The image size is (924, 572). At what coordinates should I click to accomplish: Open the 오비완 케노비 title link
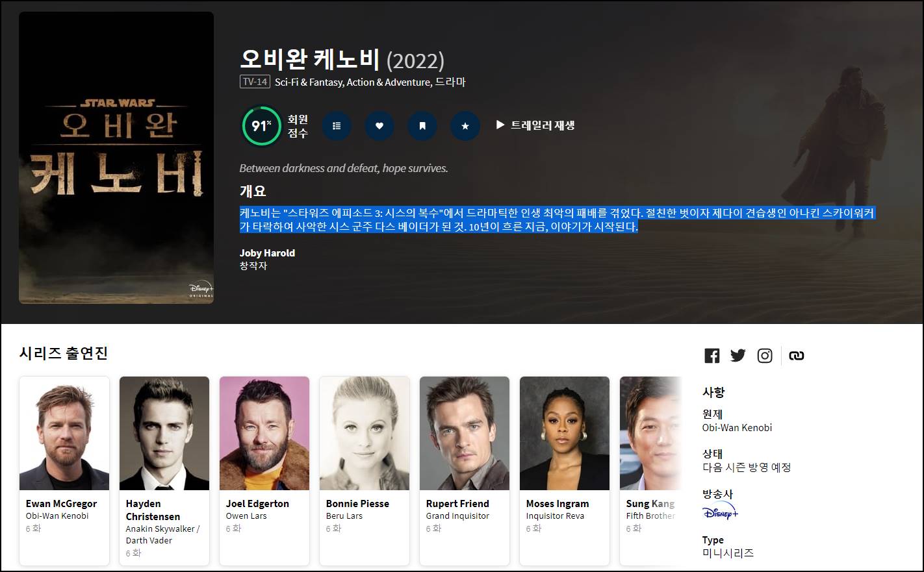click(x=310, y=59)
